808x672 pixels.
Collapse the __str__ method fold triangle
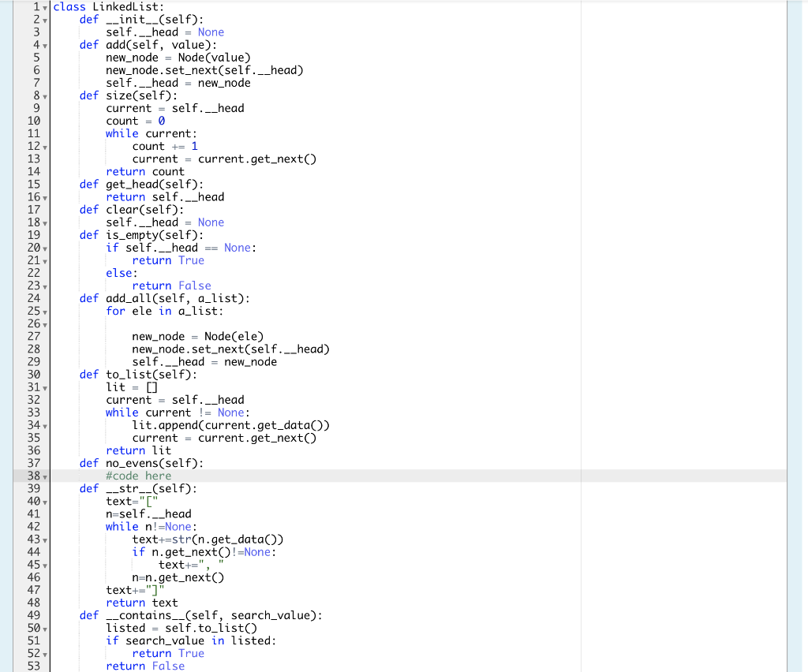(45, 502)
